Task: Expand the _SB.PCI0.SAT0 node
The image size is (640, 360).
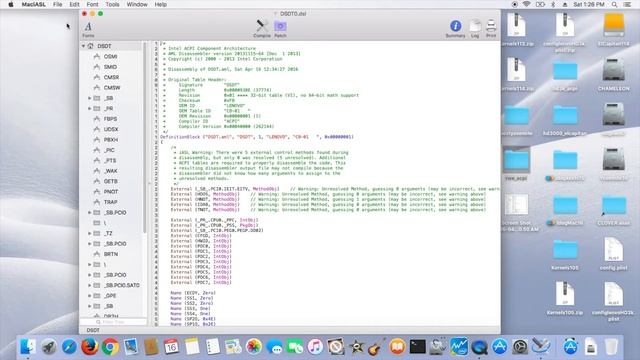Action: (x=90, y=285)
